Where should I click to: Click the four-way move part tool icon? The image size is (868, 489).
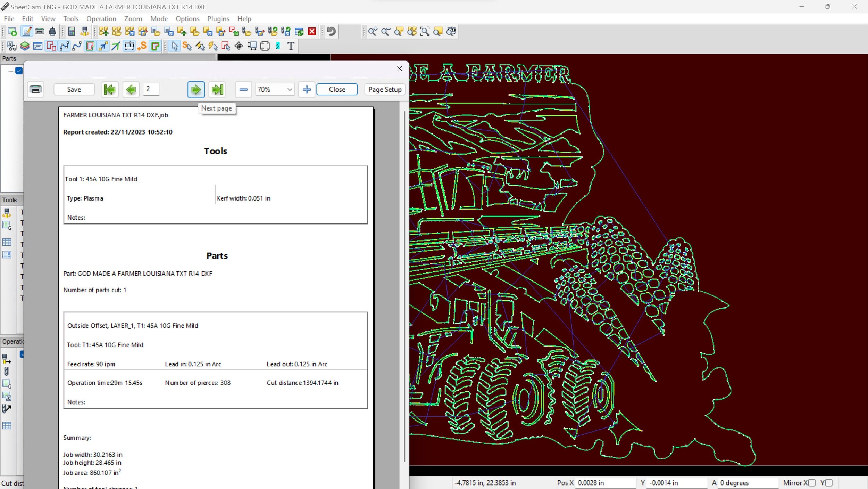pyautogui.click(x=239, y=46)
